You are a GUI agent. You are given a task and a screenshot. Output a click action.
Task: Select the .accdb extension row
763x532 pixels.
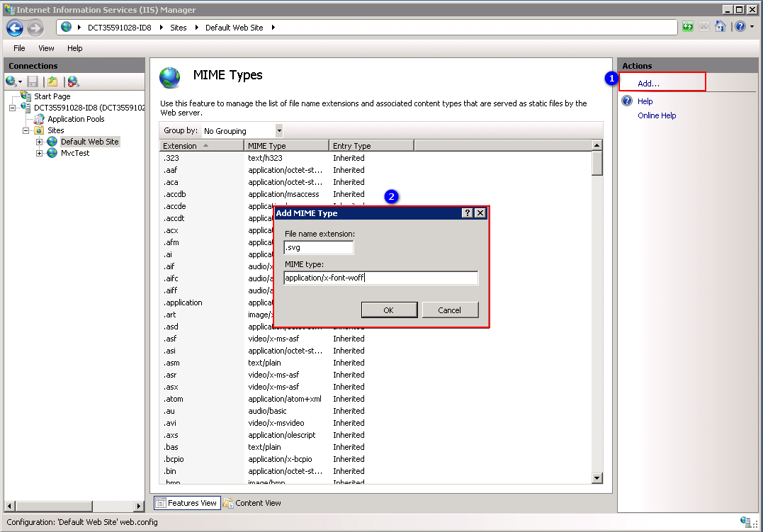click(375, 194)
